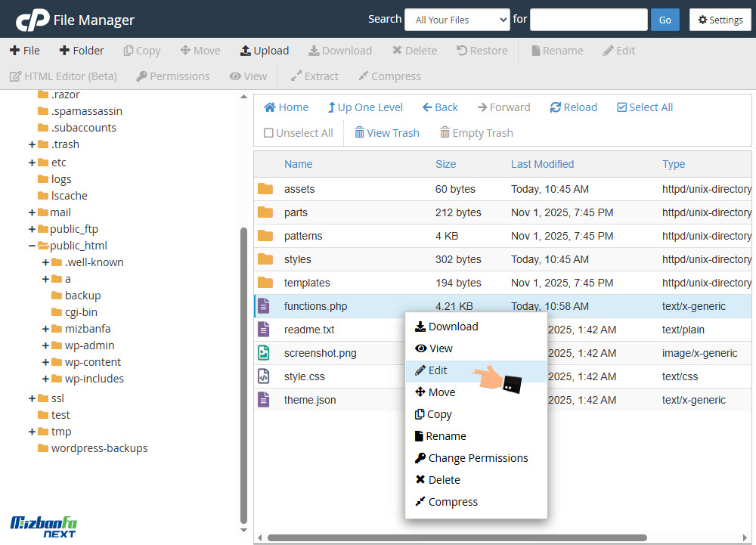Choose Edit from the context menu
756x545 pixels.
coord(437,370)
